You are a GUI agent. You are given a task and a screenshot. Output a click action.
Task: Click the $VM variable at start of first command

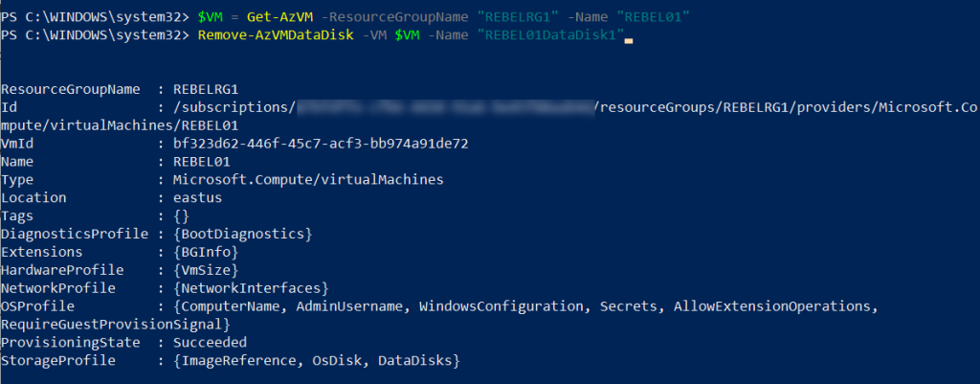pyautogui.click(x=211, y=16)
